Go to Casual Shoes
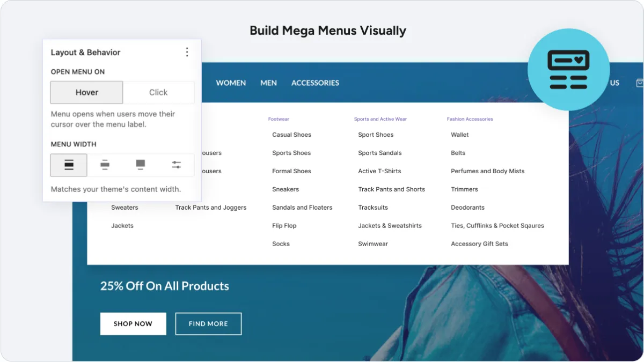 291,135
